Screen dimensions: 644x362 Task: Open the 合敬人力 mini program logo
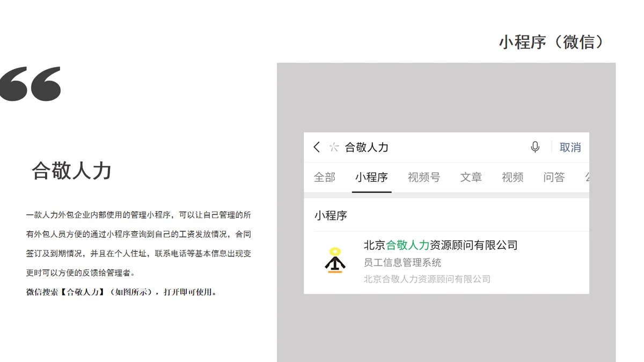(335, 260)
